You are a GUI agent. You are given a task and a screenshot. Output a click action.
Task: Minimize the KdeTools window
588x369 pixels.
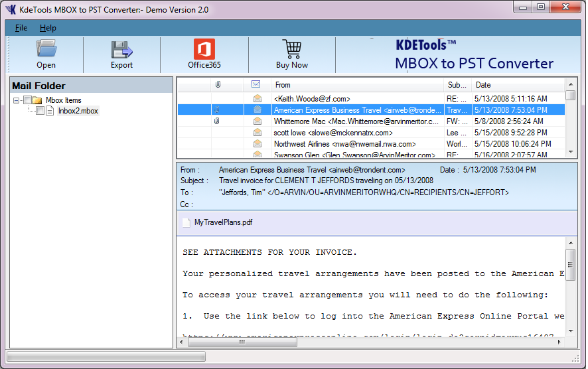[x=523, y=7]
